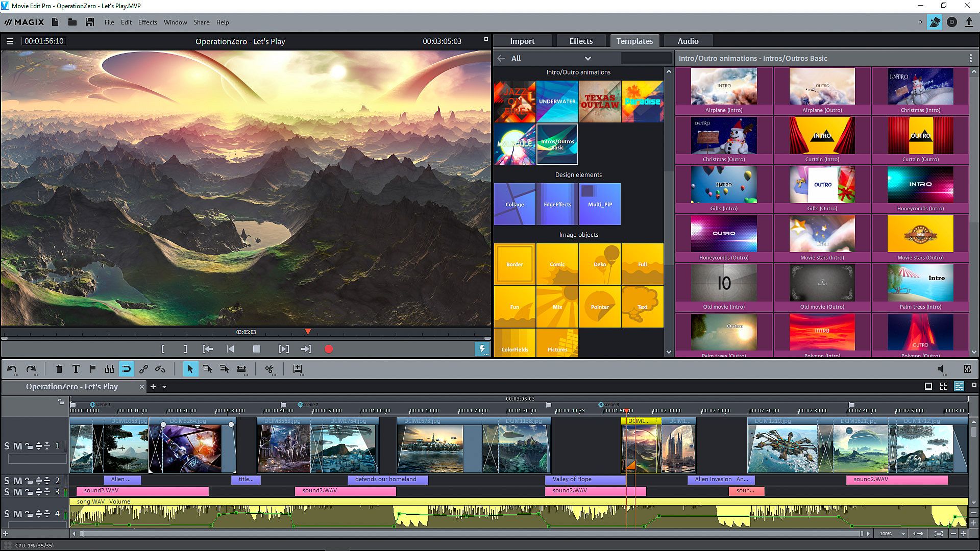This screenshot has width=980, height=551.
Task: Click the ungroup broken-link icon
Action: [x=160, y=369]
